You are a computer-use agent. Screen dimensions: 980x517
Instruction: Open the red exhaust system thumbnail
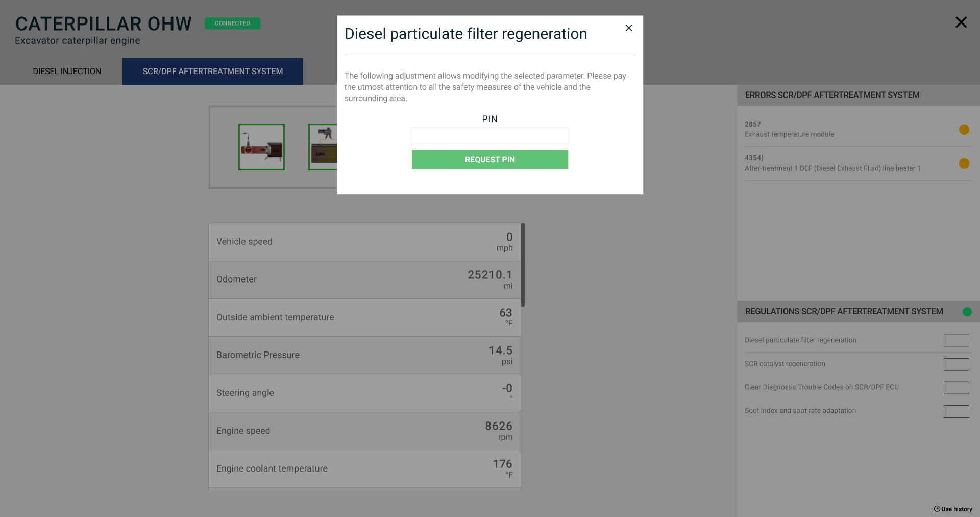(x=261, y=147)
